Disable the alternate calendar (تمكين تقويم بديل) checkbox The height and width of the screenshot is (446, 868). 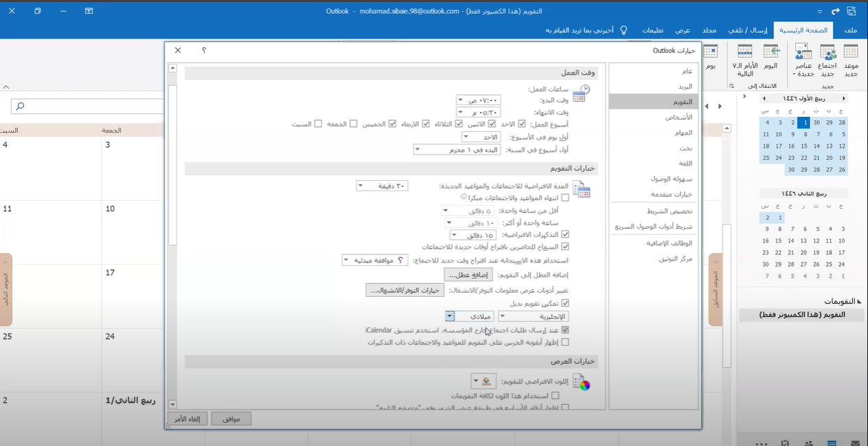tap(566, 303)
